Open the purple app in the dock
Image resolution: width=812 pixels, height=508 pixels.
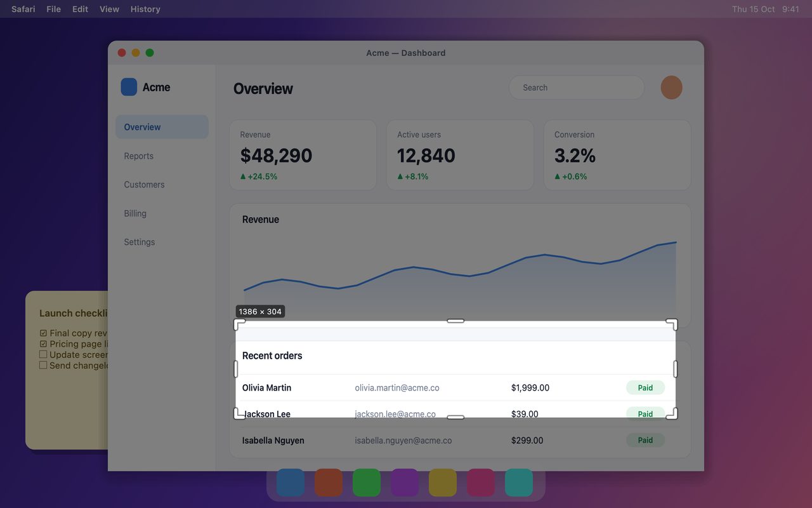(x=405, y=483)
